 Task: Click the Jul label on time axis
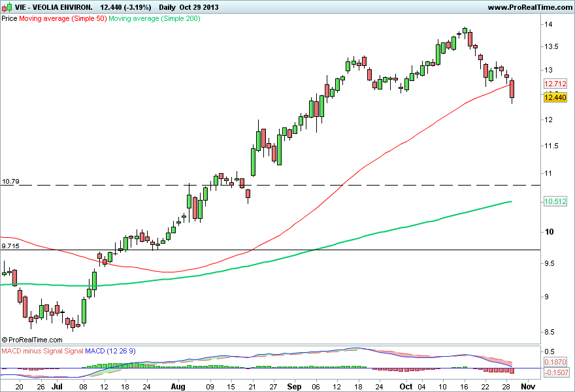57,387
